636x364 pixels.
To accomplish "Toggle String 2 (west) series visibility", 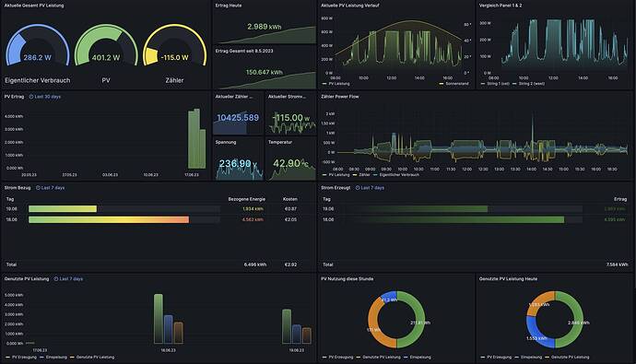I will click(x=532, y=84).
